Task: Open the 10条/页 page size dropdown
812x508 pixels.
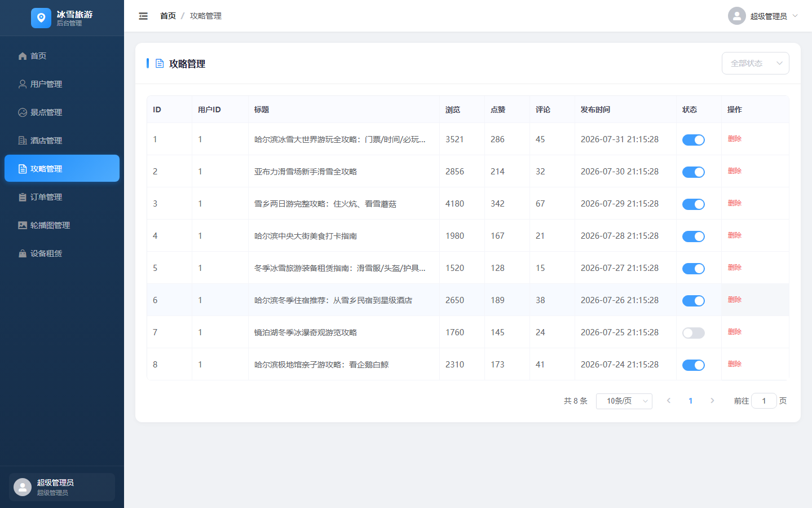Action: click(x=624, y=401)
